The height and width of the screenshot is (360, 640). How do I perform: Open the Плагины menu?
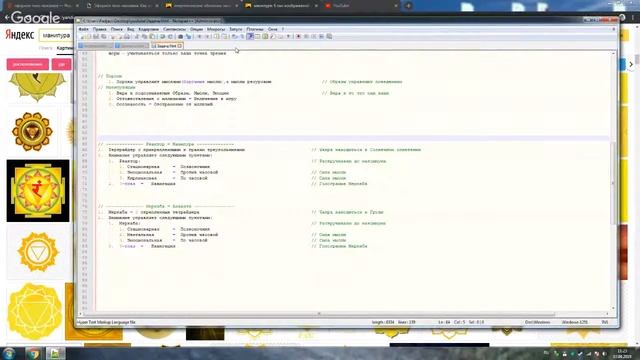255,29
